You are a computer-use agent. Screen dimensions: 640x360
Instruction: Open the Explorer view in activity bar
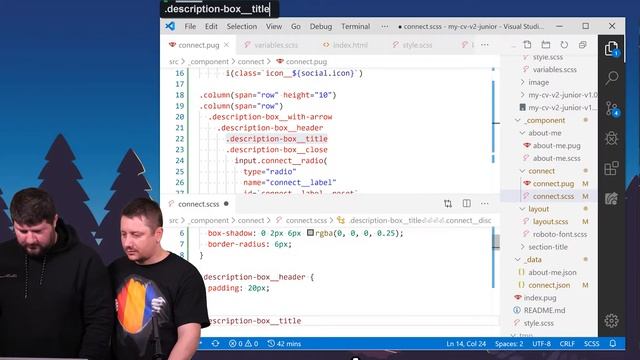[x=611, y=49]
